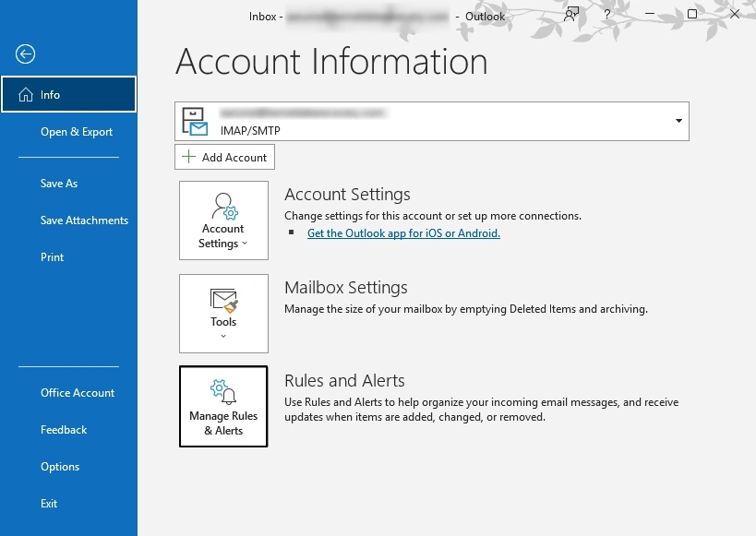
Task: Click the help question mark icon
Action: [607, 14]
